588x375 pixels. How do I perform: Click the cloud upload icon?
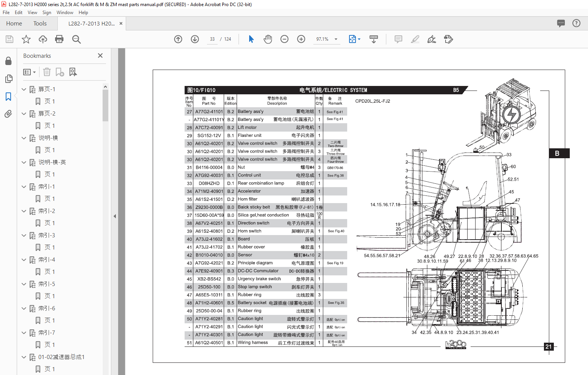click(43, 39)
